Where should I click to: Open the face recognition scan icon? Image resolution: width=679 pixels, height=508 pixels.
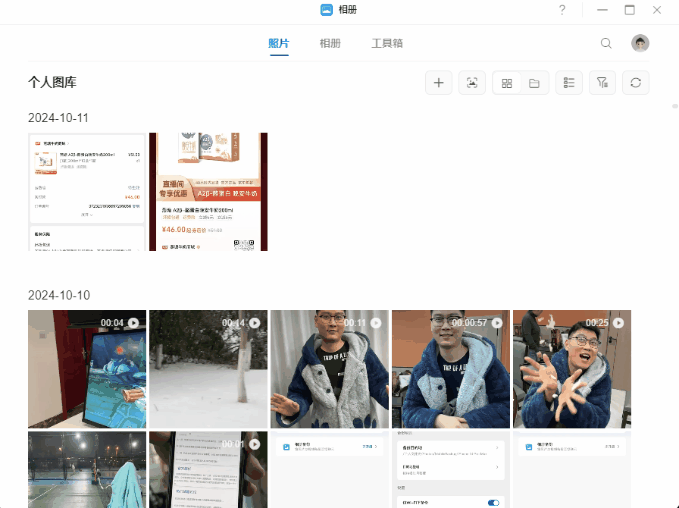472,83
